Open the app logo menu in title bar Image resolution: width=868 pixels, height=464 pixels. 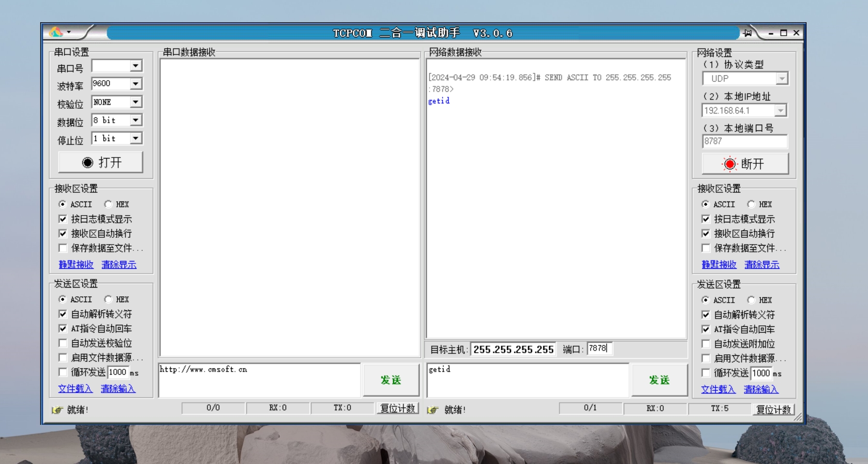coord(60,32)
